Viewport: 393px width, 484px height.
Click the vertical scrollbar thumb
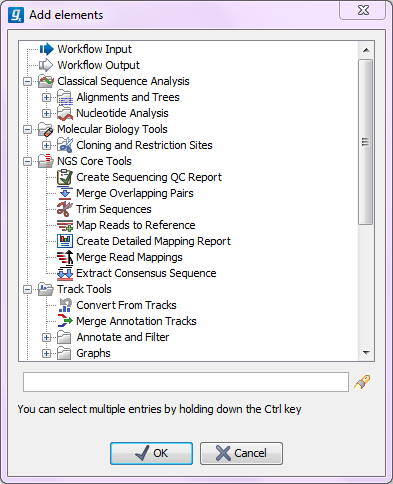click(366, 142)
